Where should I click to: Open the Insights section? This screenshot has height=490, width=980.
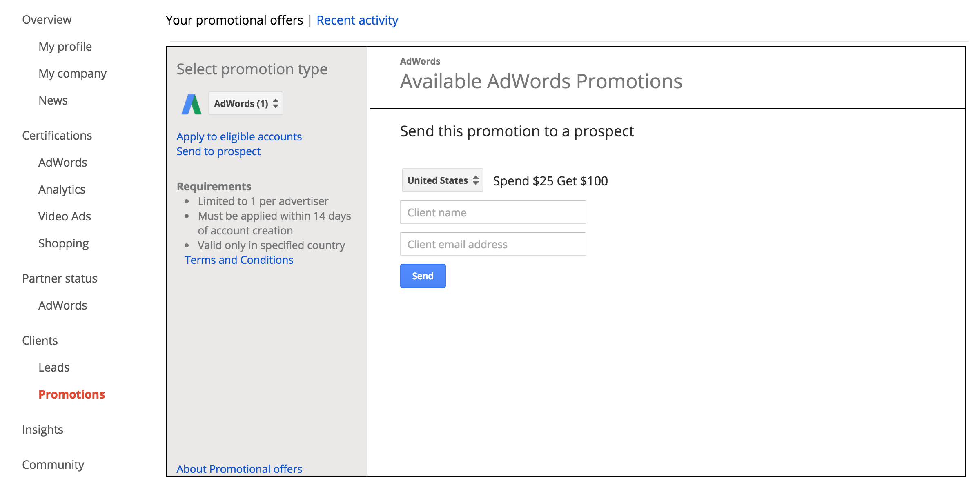42,430
